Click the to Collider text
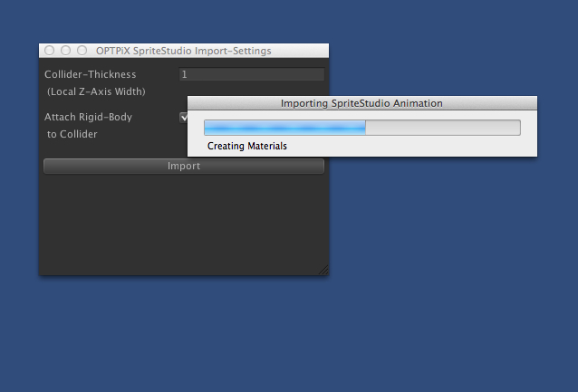This screenshot has width=578, height=392. (x=72, y=134)
